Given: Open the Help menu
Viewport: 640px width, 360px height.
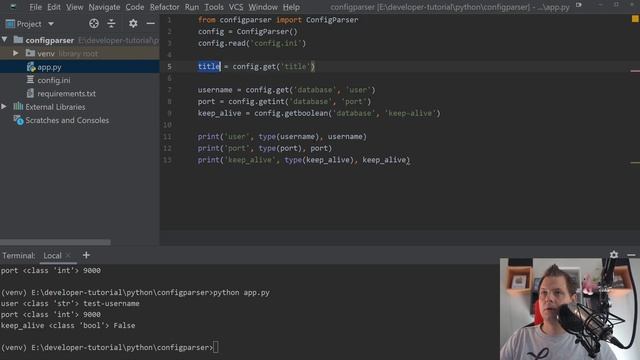Looking at the screenshot, I should pyautogui.click(x=291, y=7).
